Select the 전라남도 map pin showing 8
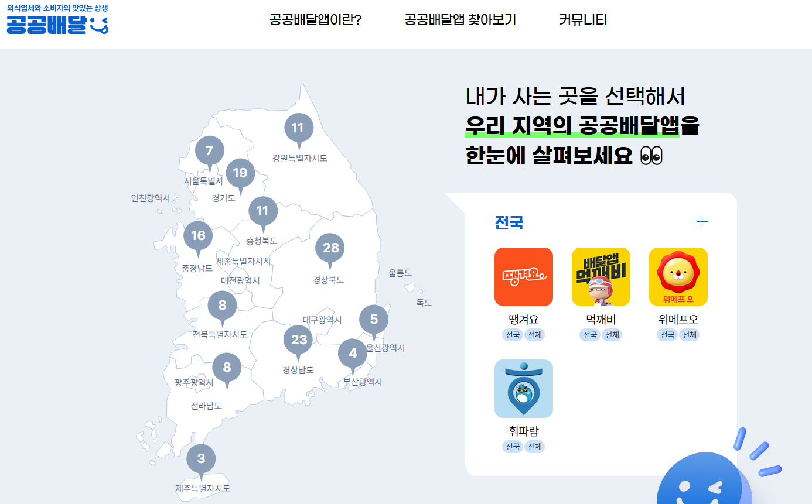This screenshot has width=812, height=504. pyautogui.click(x=227, y=369)
